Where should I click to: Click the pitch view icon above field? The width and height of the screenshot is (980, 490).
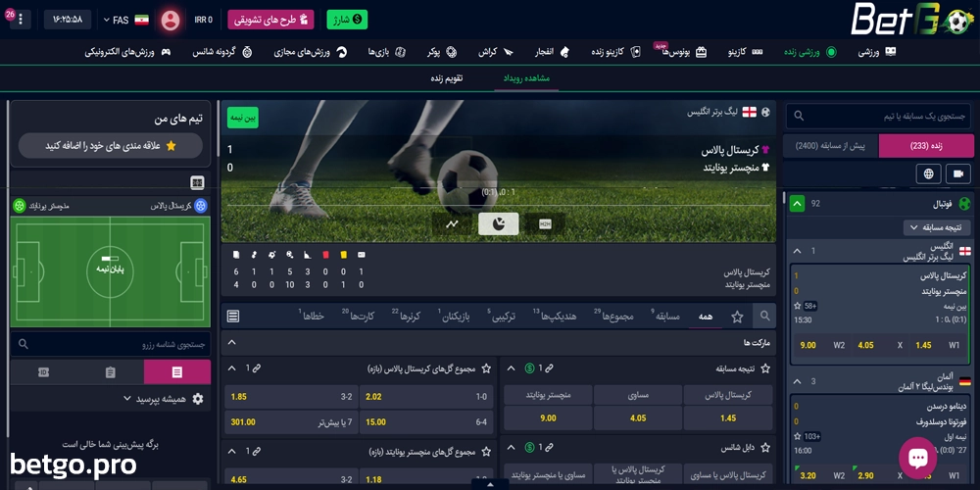click(198, 183)
